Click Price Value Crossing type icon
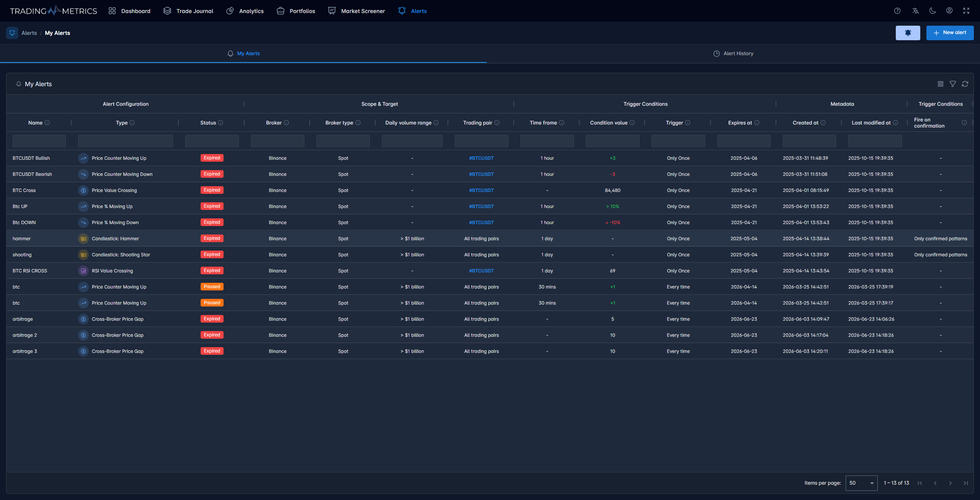The image size is (980, 500). pos(83,190)
